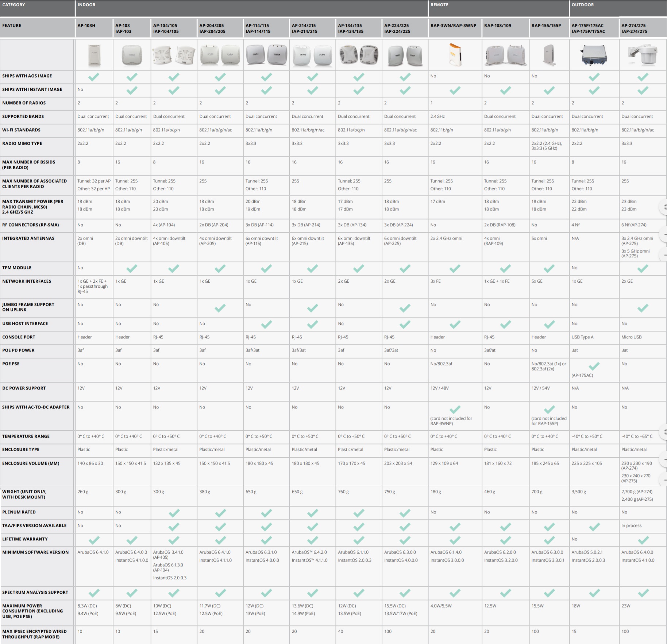Click the RAP-155/155P product image

tap(549, 55)
